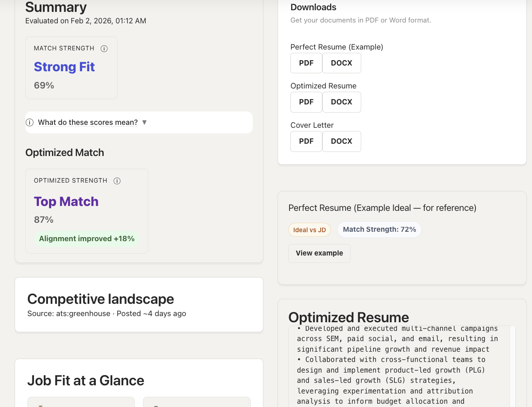The width and height of the screenshot is (532, 407).
Task: Select the 'Ideal vs JD' badge
Action: tap(309, 230)
